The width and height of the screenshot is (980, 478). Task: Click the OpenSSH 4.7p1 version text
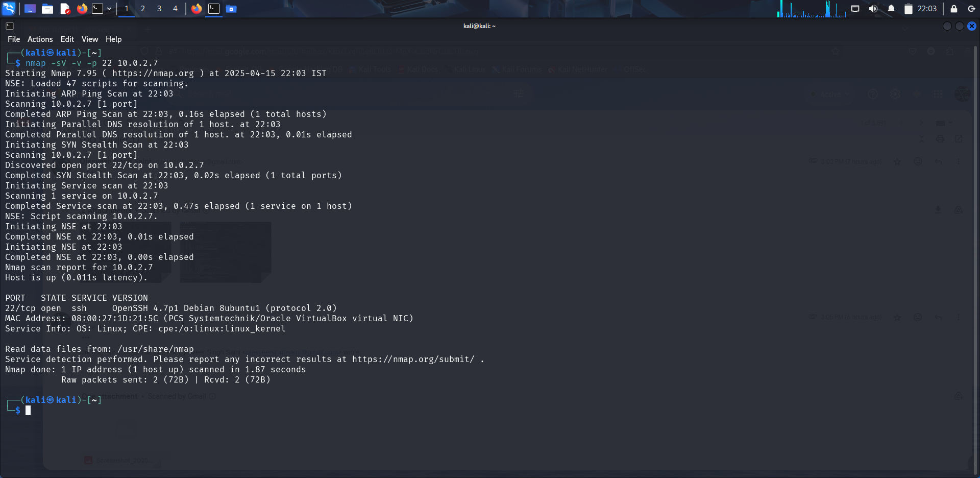(225, 308)
